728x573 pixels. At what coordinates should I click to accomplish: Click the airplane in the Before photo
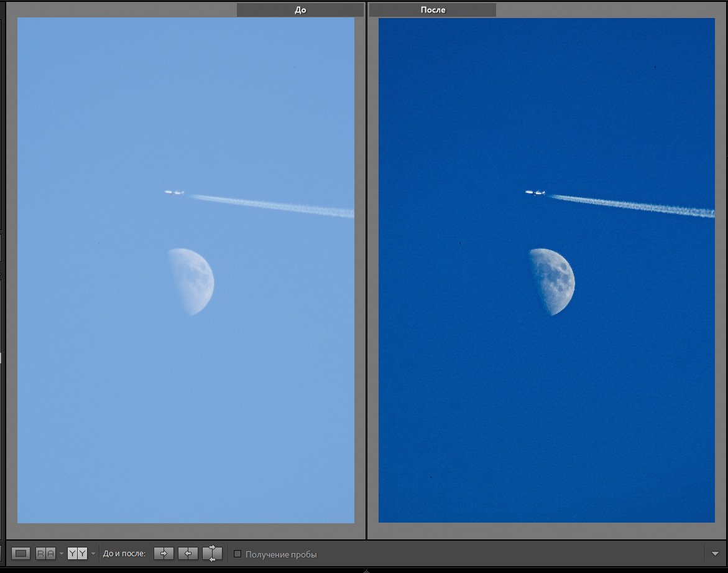coord(174,192)
